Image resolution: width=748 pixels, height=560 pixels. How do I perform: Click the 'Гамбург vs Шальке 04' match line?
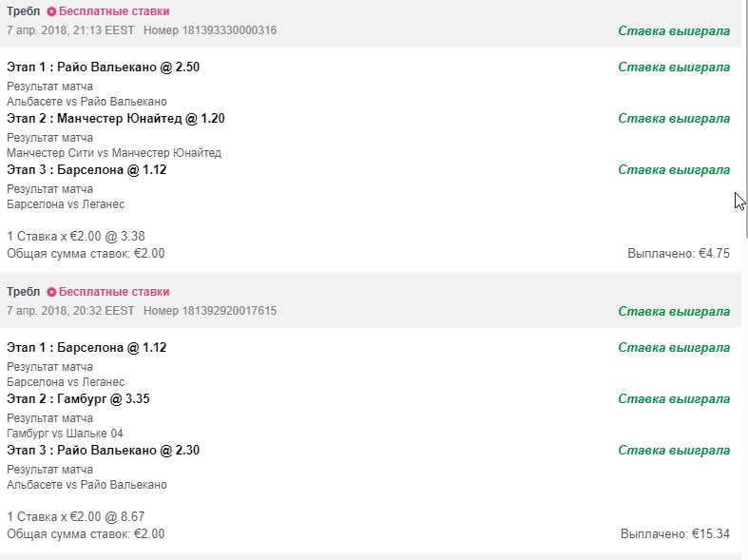(65, 434)
